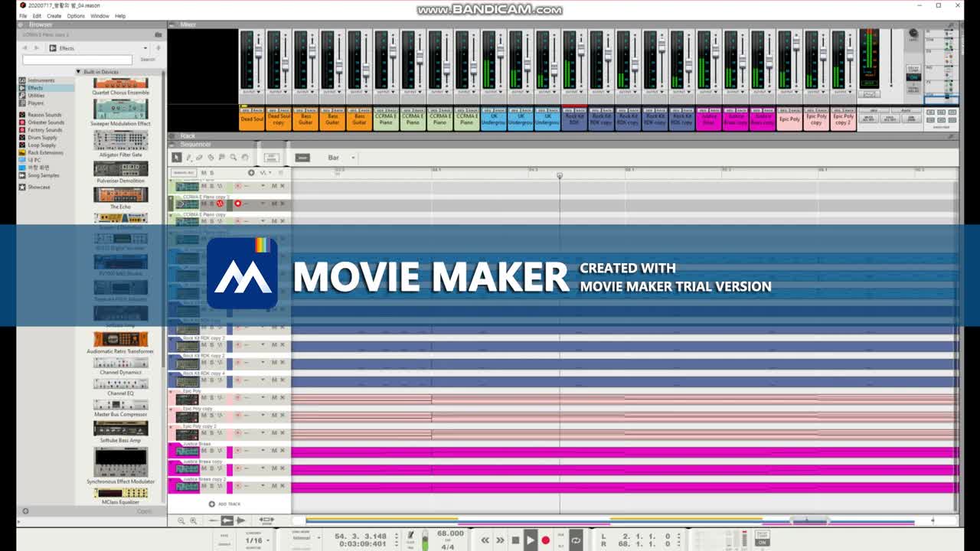This screenshot has height=551, width=980.
Task: Select the Master Bus Compressor device
Action: click(120, 407)
